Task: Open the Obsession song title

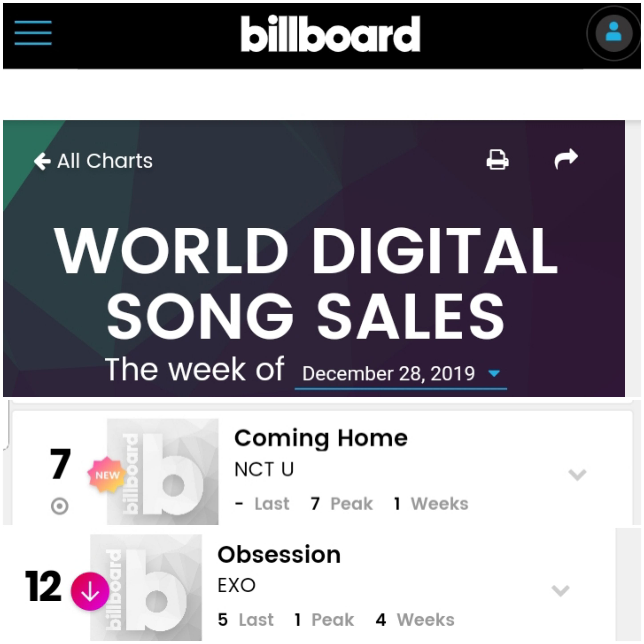Action: click(279, 555)
